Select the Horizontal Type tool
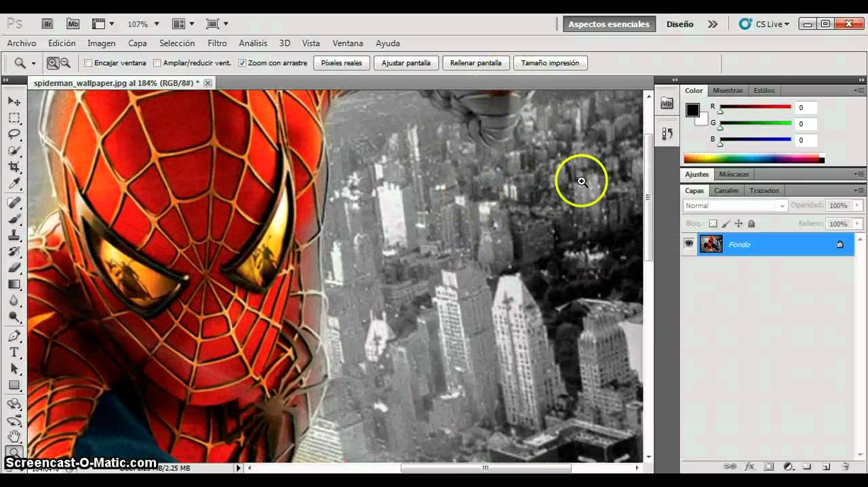 [x=14, y=353]
